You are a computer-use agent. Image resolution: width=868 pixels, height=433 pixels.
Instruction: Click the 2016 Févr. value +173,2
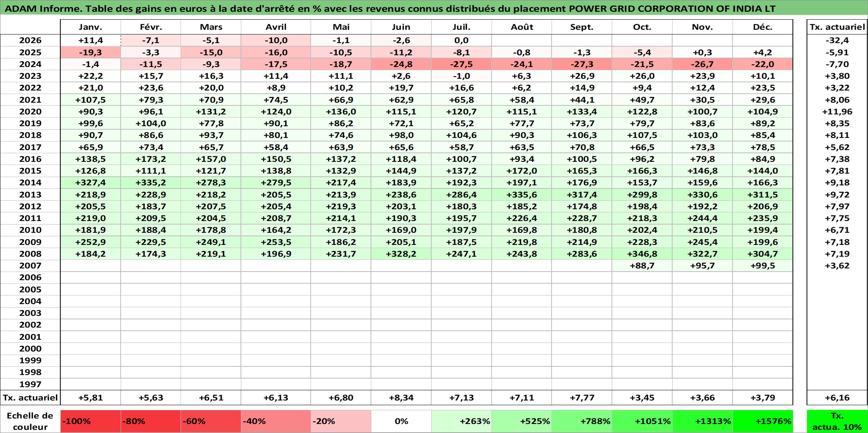click(x=151, y=159)
